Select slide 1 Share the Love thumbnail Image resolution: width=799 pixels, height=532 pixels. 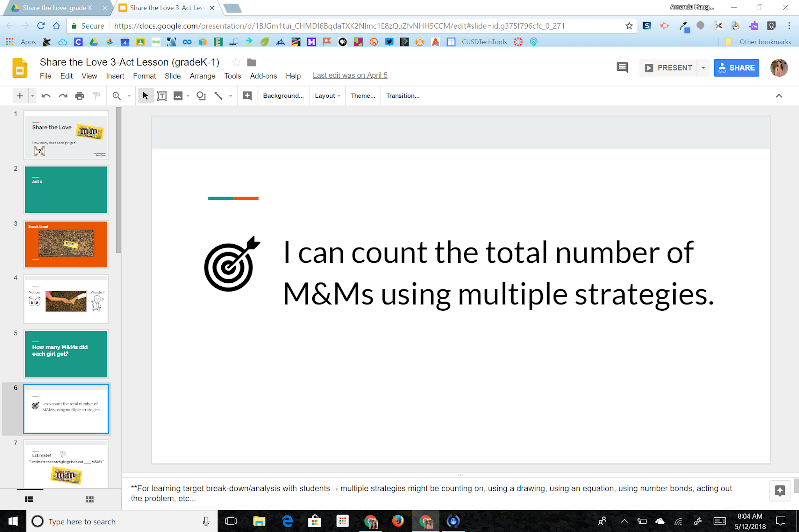coord(66,135)
